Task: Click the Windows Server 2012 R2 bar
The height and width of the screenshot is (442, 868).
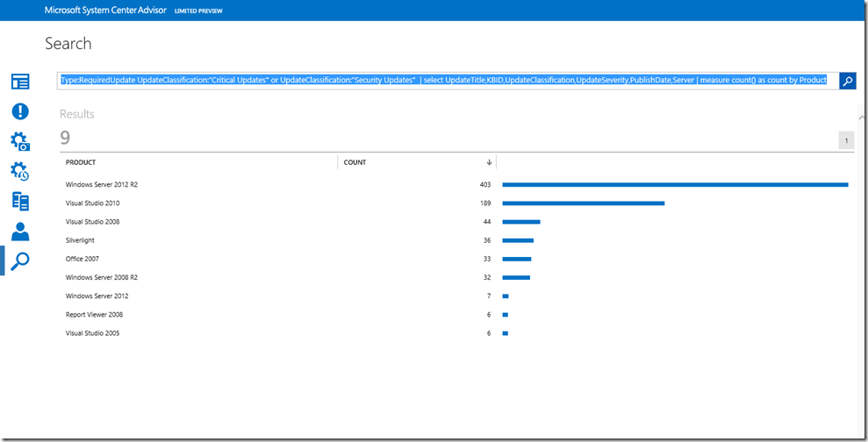Action: click(x=674, y=184)
